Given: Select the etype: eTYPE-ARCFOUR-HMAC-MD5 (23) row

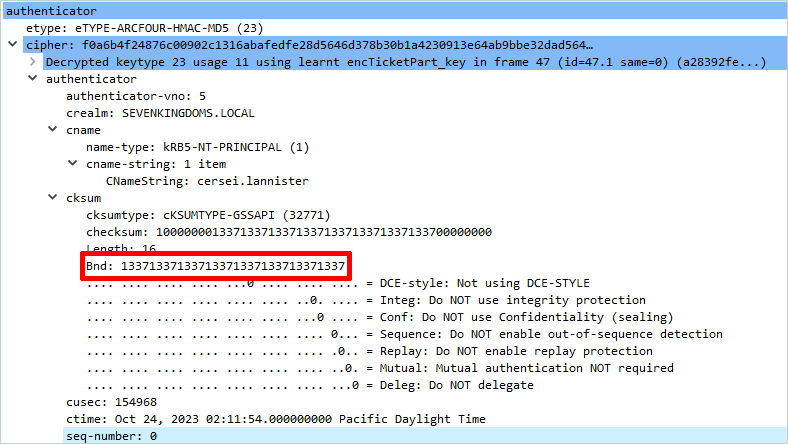Looking at the screenshot, I should click(x=145, y=28).
